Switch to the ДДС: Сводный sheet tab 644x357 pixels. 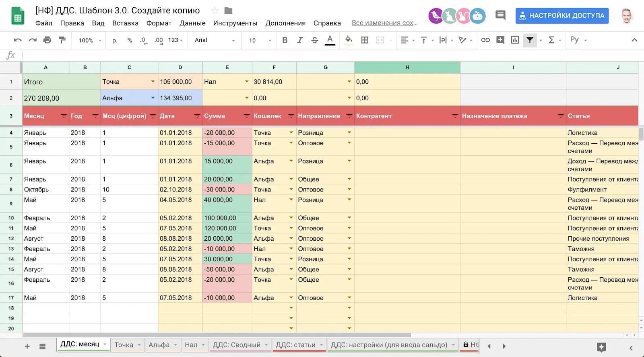pyautogui.click(x=236, y=345)
